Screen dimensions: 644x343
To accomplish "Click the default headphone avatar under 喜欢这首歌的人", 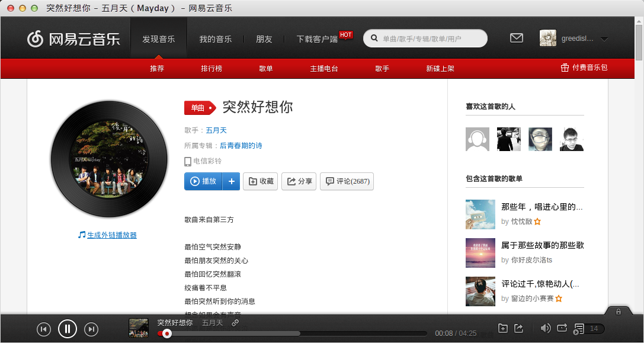I will coord(478,139).
